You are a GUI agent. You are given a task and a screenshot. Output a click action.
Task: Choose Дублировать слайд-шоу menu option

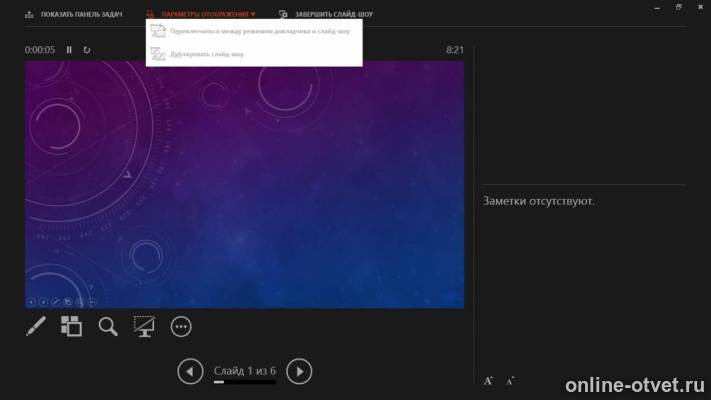tap(254, 54)
